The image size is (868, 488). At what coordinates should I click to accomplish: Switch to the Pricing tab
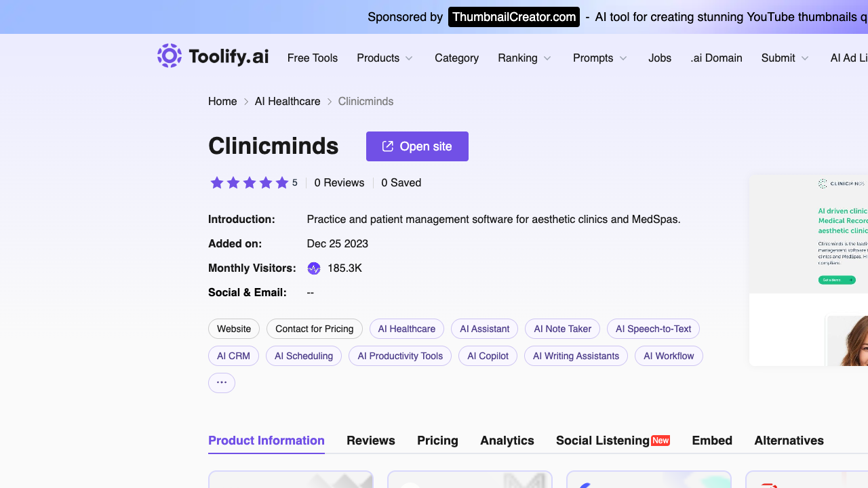(437, 441)
